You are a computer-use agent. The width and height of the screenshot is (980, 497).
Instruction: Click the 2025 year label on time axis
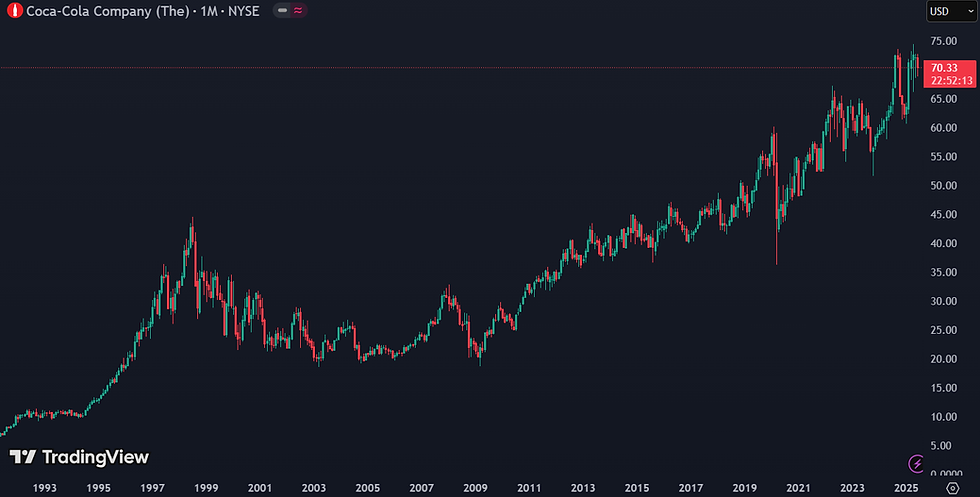[906, 488]
